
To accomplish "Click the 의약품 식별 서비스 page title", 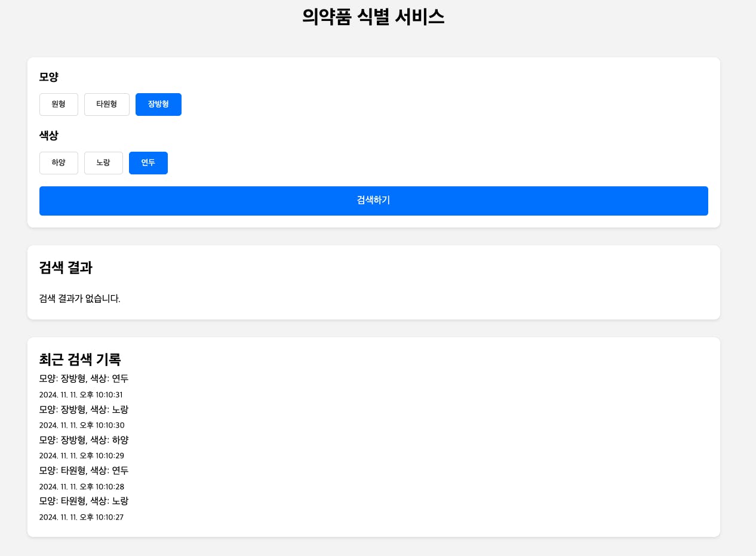I will click(x=373, y=17).
